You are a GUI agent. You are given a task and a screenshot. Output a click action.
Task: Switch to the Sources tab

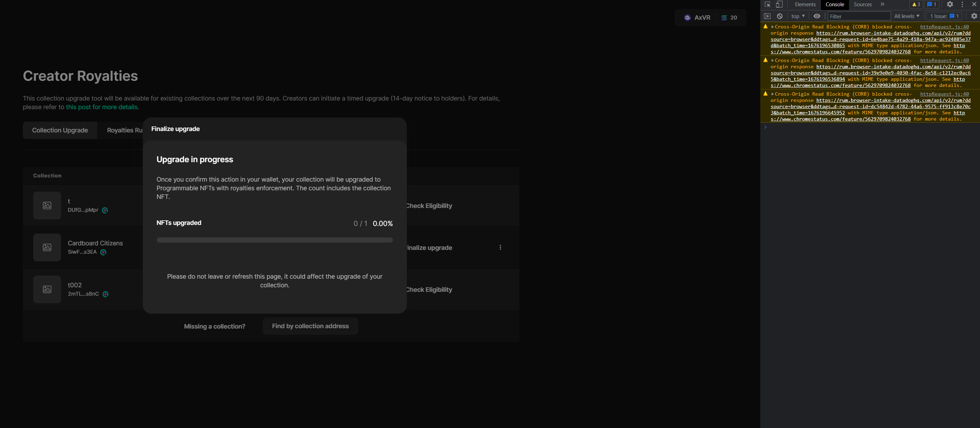click(x=862, y=5)
